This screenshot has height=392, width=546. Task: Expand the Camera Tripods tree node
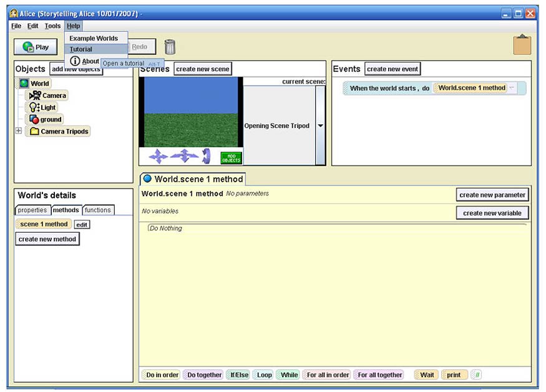(19, 130)
